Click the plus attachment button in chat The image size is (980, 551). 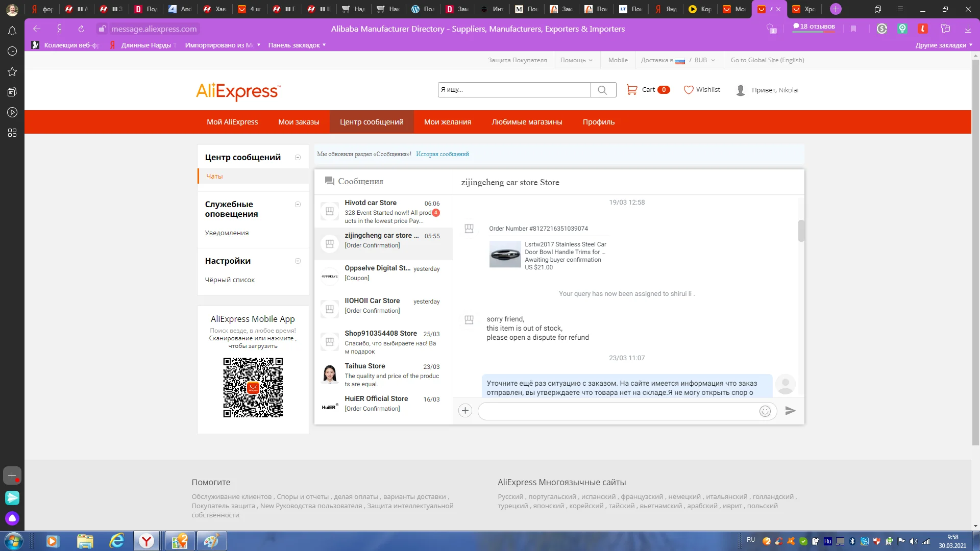pos(465,411)
